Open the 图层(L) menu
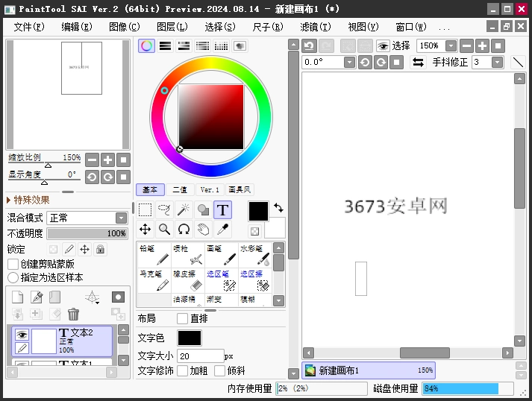The height and width of the screenshot is (401, 532). pyautogui.click(x=172, y=27)
